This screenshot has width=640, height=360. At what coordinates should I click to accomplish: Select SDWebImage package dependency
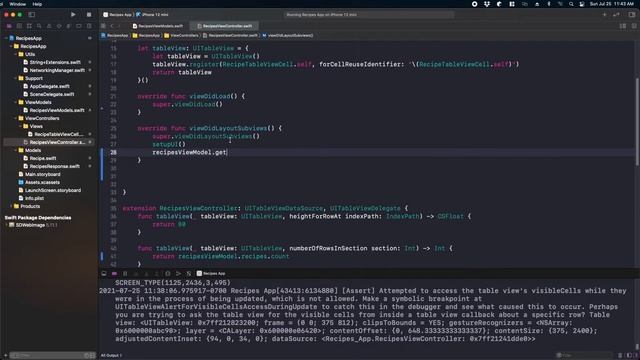coord(33,225)
